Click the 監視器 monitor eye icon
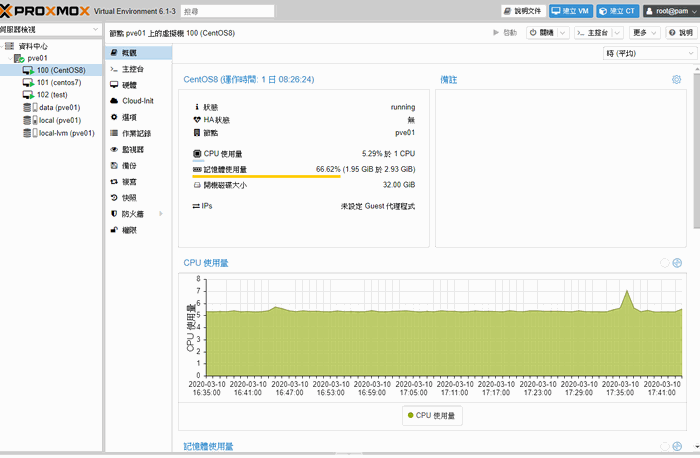Image resolution: width=700 pixels, height=458 pixels. point(114,149)
